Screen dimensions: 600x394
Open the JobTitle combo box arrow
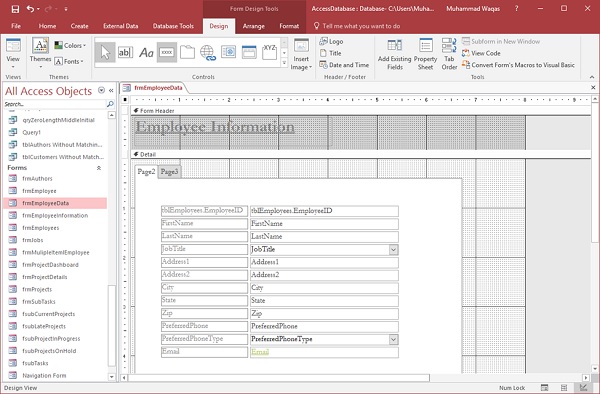pos(393,250)
